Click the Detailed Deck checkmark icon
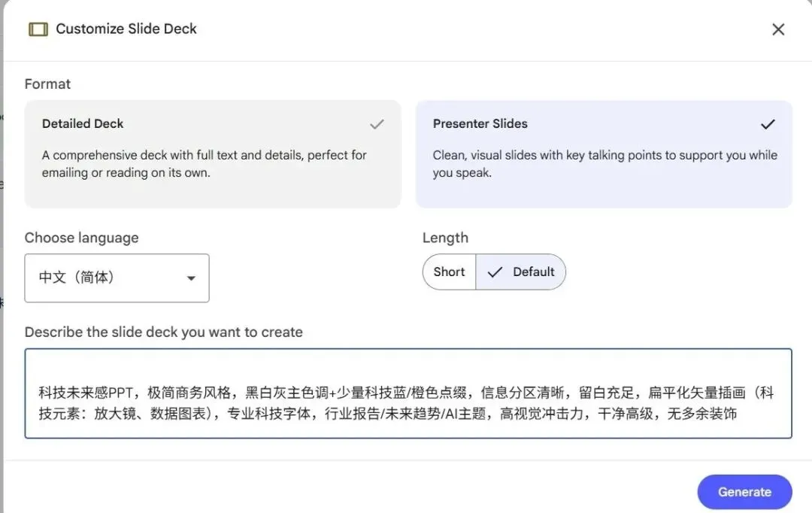This screenshot has height=513, width=812. (x=377, y=124)
